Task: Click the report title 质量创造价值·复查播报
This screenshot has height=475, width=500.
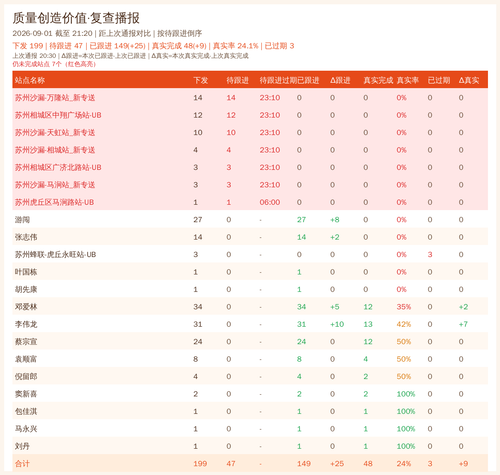Action: coord(76,18)
